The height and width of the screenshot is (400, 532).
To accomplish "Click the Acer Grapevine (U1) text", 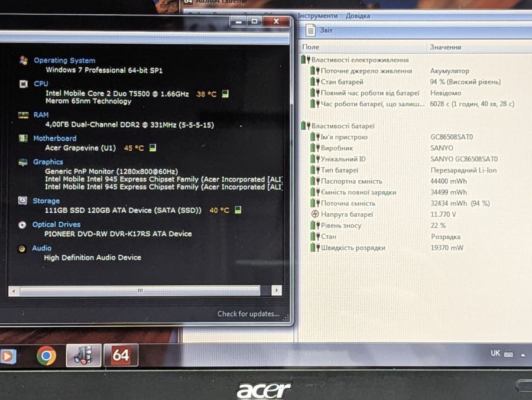I will point(80,148).
